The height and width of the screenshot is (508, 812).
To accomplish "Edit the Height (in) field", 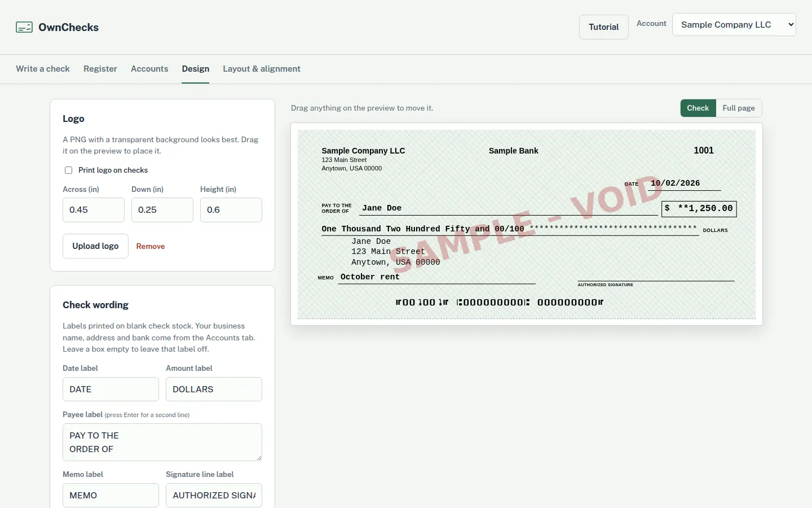I will [231, 210].
